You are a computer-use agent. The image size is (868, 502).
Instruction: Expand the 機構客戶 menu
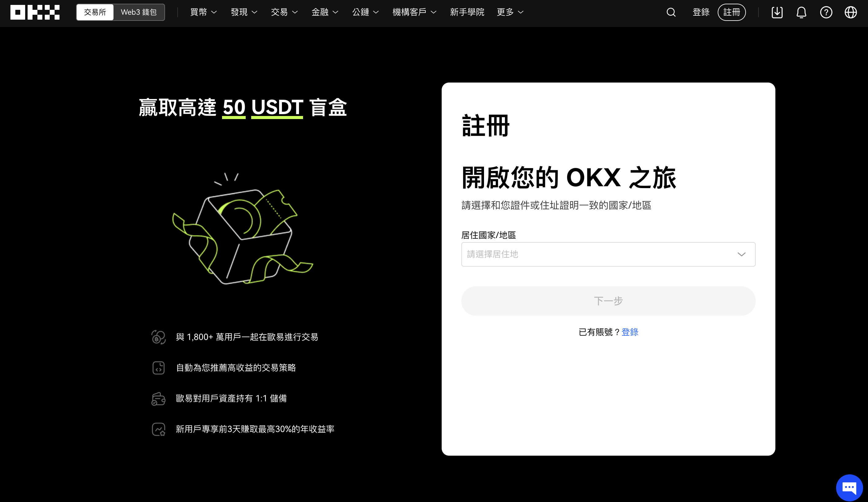tap(415, 12)
